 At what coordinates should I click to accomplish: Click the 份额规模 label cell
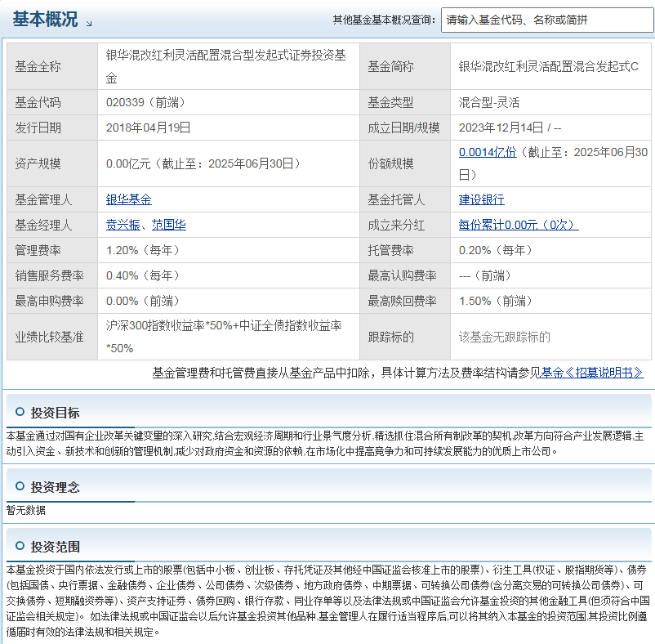[x=405, y=163]
